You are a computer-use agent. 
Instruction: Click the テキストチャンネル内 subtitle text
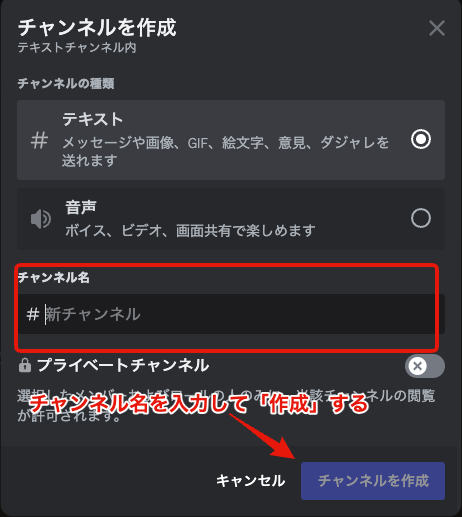(x=77, y=47)
